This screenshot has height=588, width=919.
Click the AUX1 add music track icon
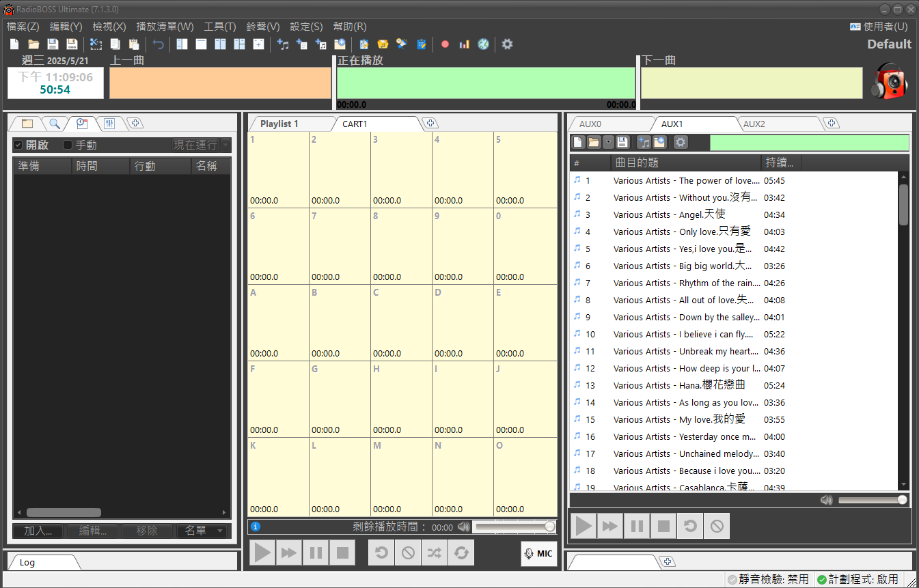coord(644,142)
